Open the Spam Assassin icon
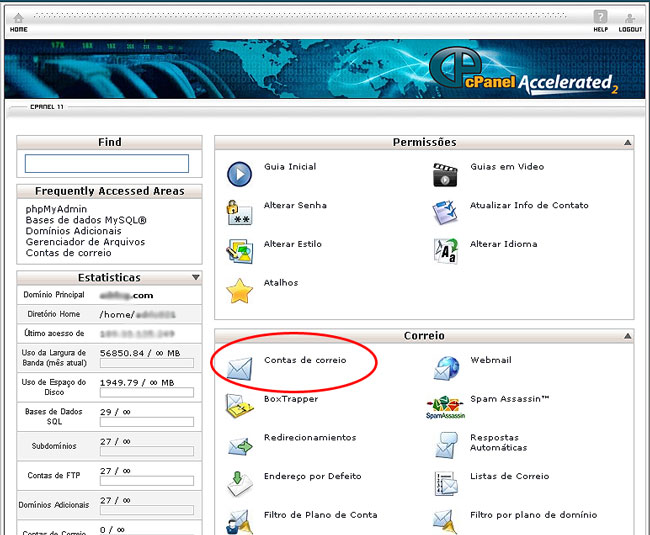The height and width of the screenshot is (535, 650). point(445,406)
